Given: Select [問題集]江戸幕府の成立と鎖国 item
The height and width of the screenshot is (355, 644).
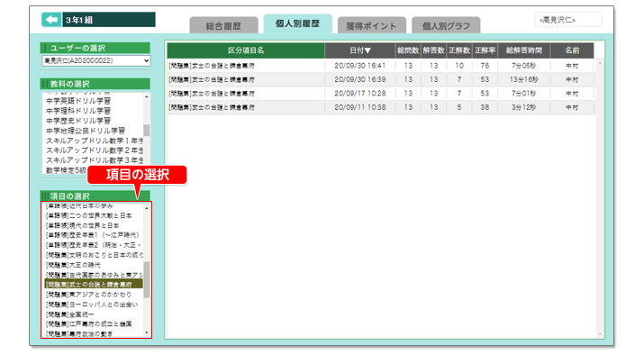Looking at the screenshot, I should (88, 324).
